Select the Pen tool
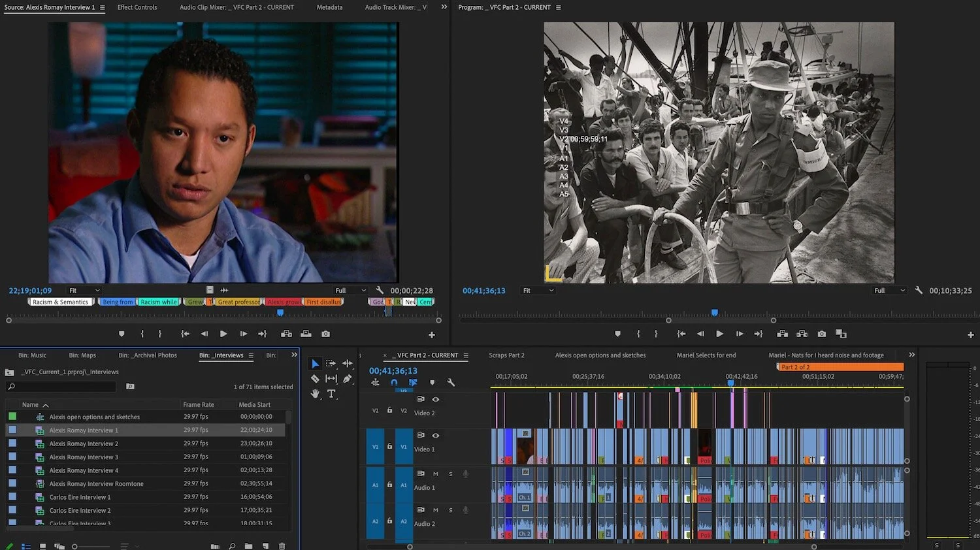 tap(348, 379)
